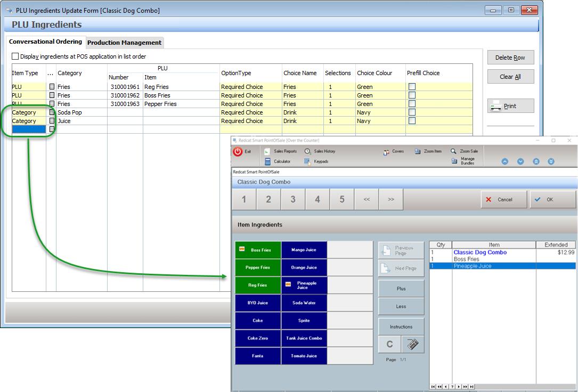Open Sales Reports from the POS toolbar
This screenshot has height=392, width=578.
pos(280,151)
